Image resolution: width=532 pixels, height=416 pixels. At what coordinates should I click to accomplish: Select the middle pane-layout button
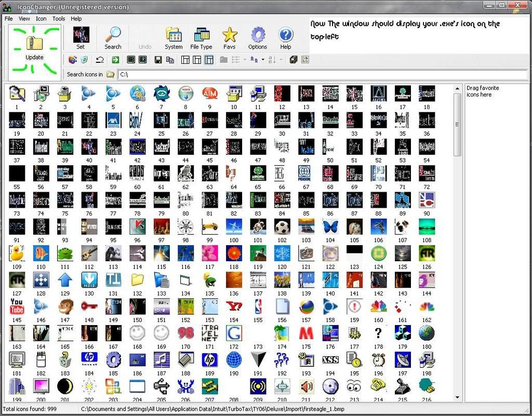tap(197, 60)
